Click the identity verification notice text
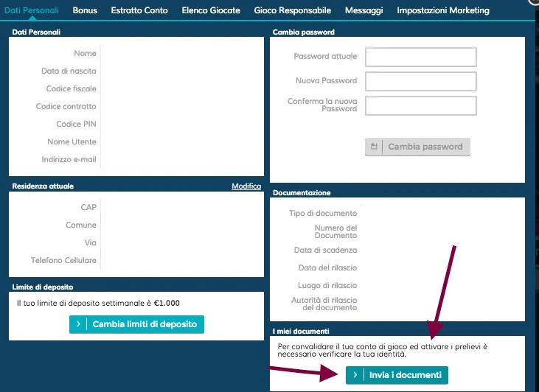 382,350
